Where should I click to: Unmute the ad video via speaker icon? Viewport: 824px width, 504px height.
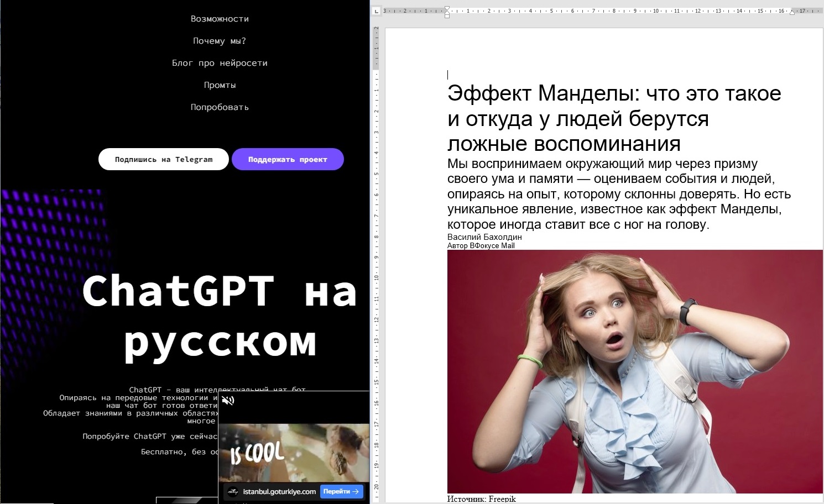click(228, 401)
